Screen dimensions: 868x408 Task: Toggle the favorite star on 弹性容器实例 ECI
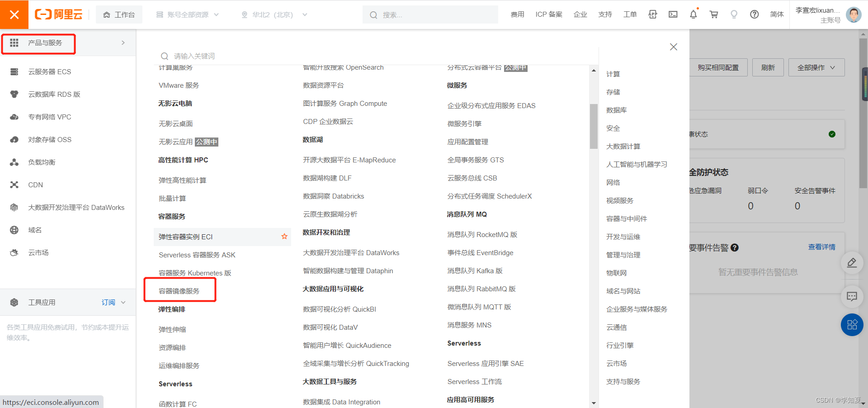click(x=284, y=236)
